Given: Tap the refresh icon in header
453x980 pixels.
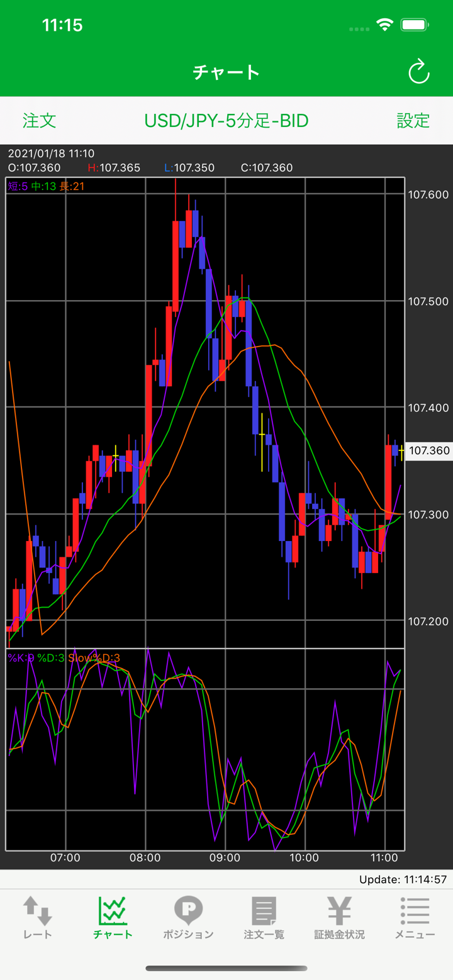Looking at the screenshot, I should coord(418,72).
